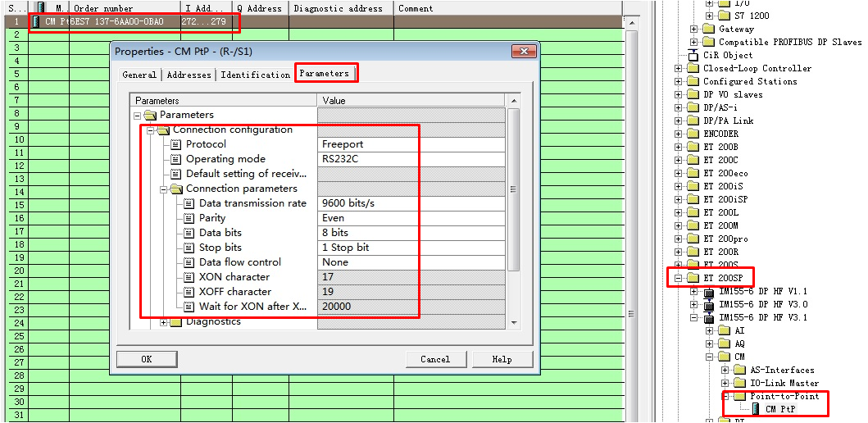Click Wait for XON value 20000
Screen dimensions: 868x423
coord(411,306)
